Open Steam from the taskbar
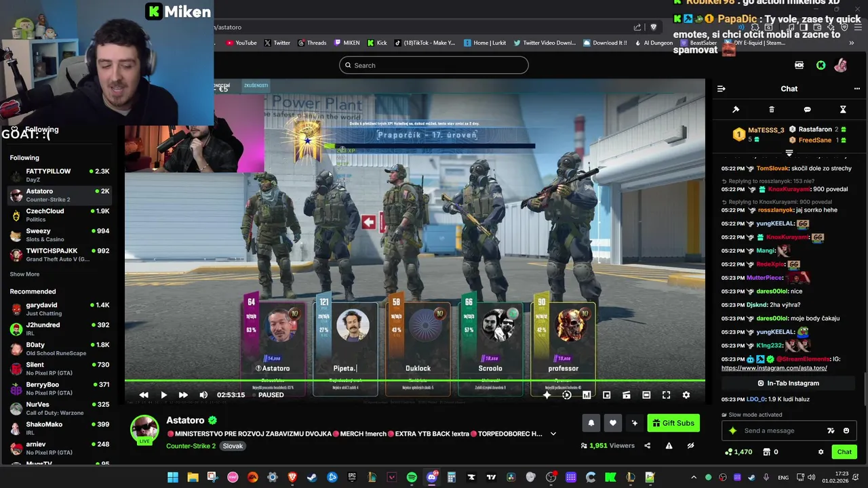The height and width of the screenshot is (488, 868). (312, 477)
